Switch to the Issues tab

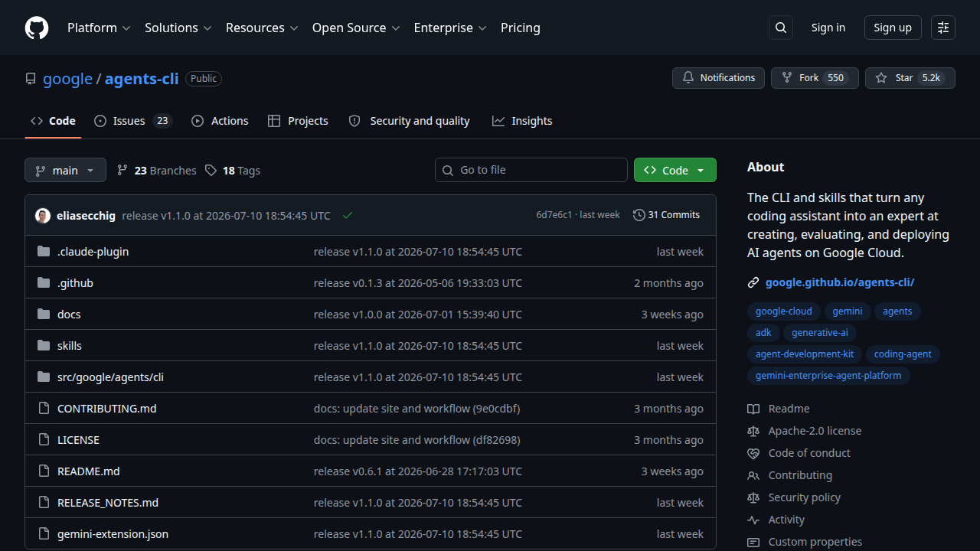pos(133,121)
